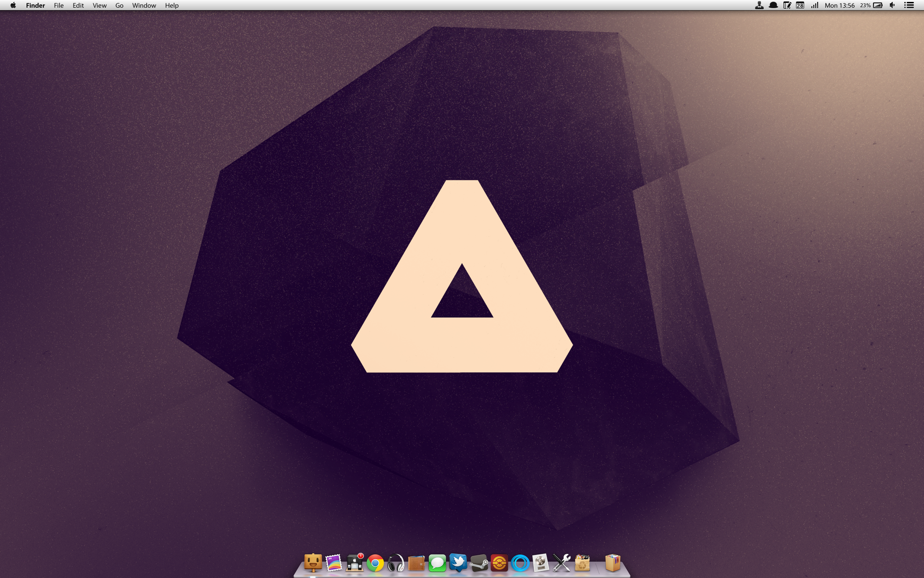The width and height of the screenshot is (924, 578).
Task: Click the bowler hat menu bar icon
Action: [773, 5]
